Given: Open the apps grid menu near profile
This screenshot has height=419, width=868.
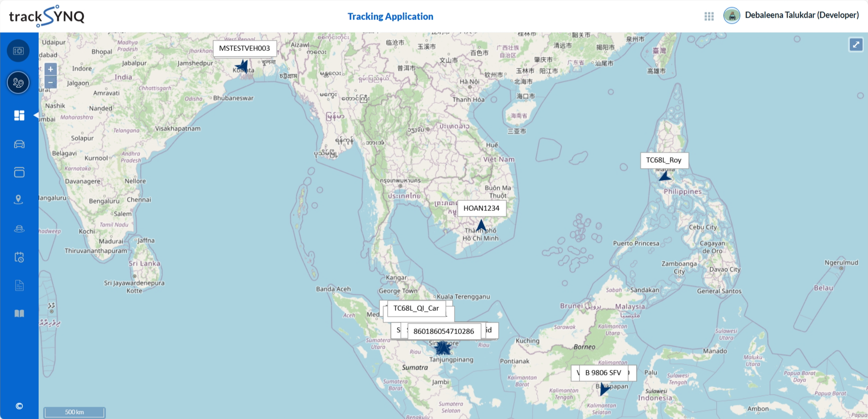Looking at the screenshot, I should point(708,15).
